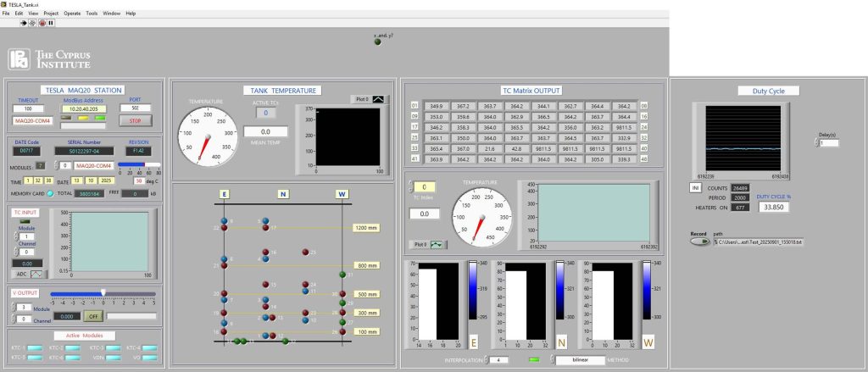The image size is (868, 372).
Task: Click the Run Continuously toolbar icon
Action: coord(33,23)
